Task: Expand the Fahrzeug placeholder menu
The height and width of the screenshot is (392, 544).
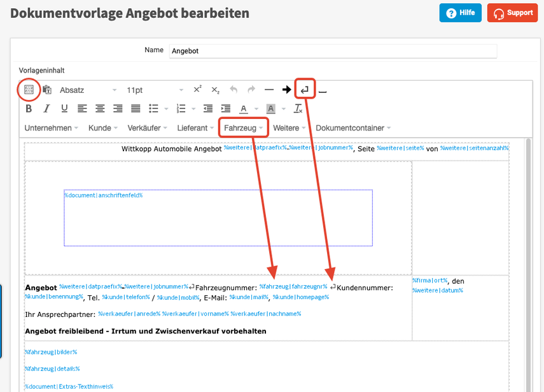Action: coord(243,127)
